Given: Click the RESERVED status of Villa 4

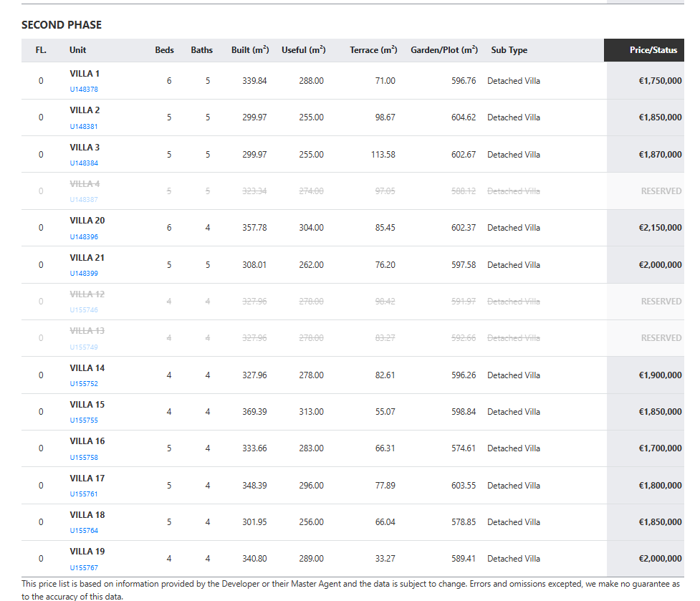Looking at the screenshot, I should coord(661,191).
